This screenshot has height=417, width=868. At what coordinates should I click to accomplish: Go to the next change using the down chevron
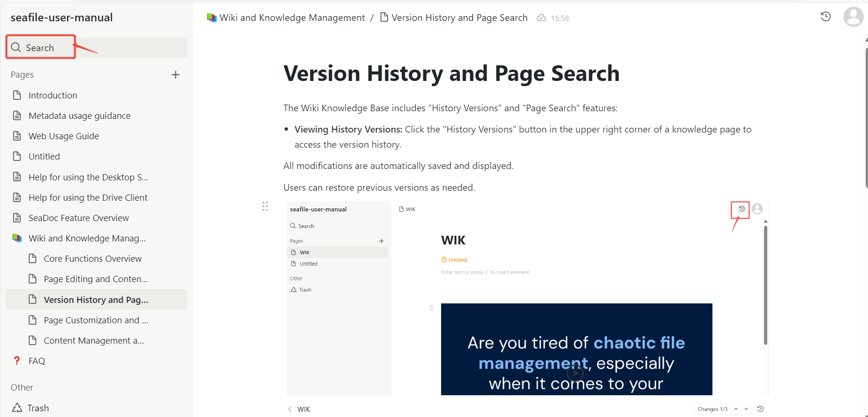(x=746, y=409)
